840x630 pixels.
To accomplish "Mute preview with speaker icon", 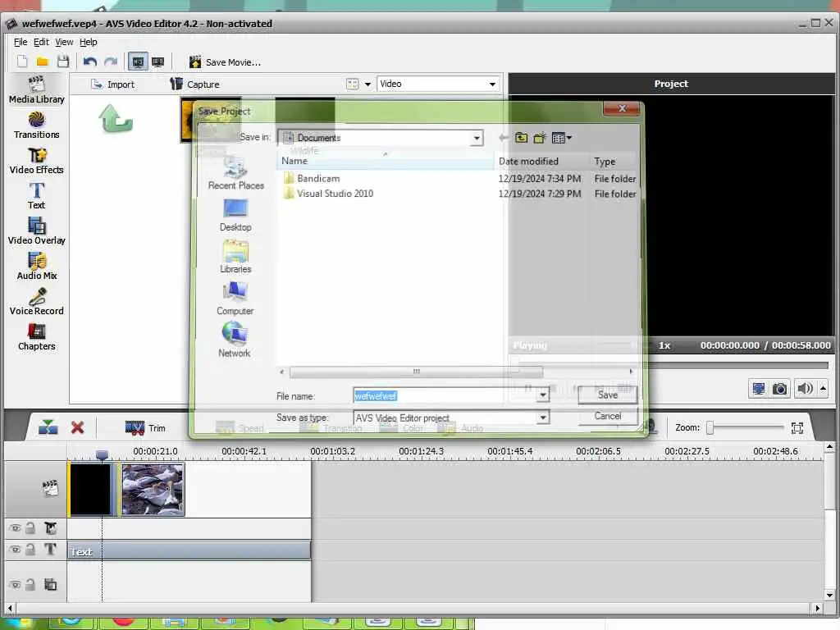I will (x=805, y=388).
